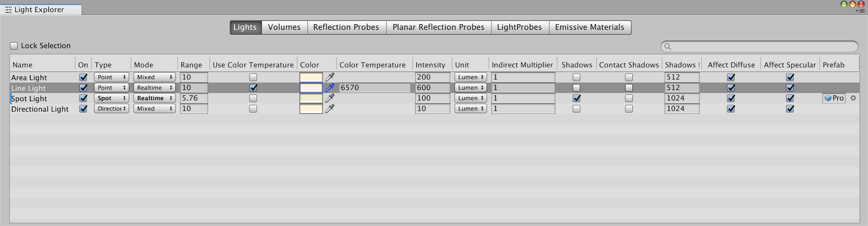
Task: Click the search magnifier icon
Action: pyautogui.click(x=667, y=46)
